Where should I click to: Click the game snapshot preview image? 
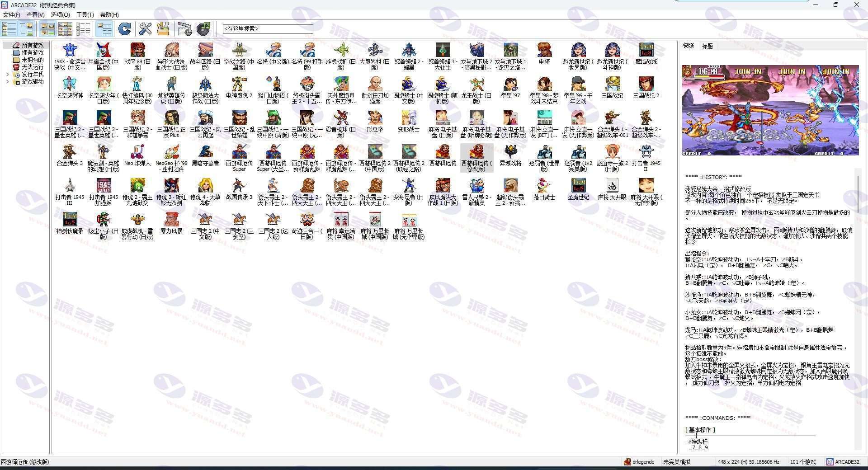point(770,110)
